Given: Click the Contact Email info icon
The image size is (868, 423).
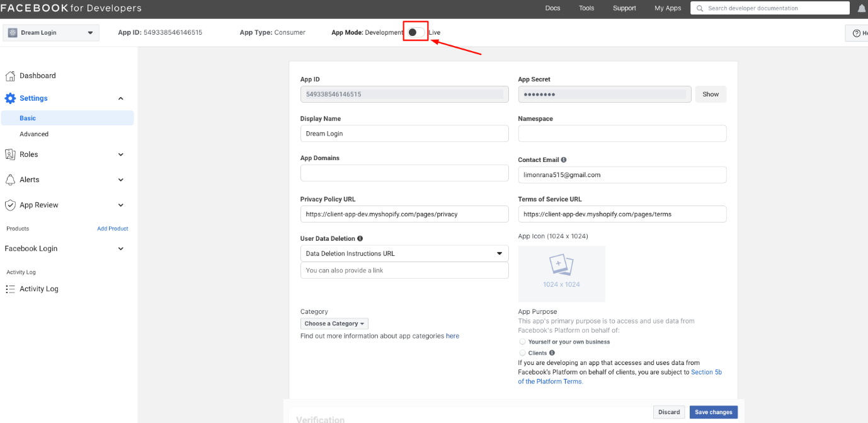Looking at the screenshot, I should point(564,160).
